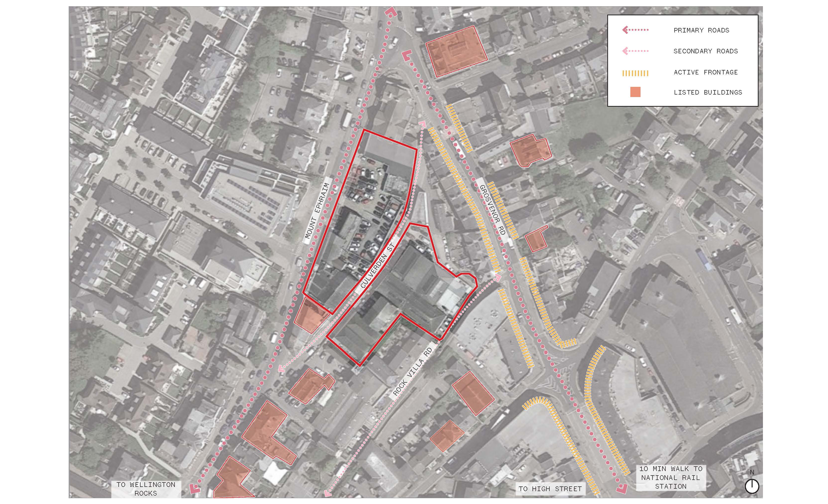Screen dimensions: 828x504
Task: Click the active frontage hatch symbol in legend
Action: coord(635,73)
